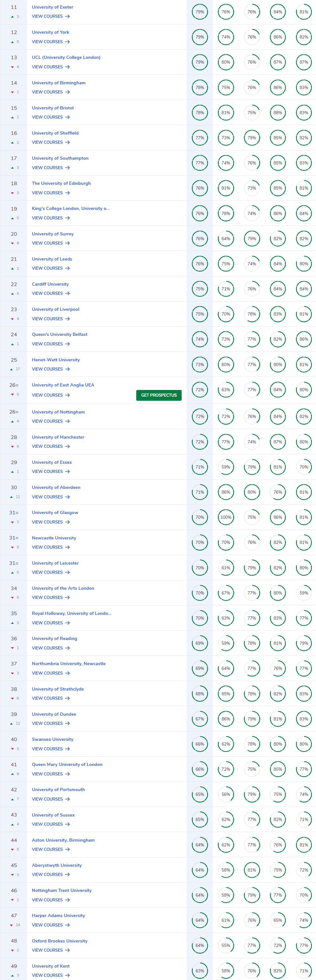Screen dimensions: 316x980
Task: Click arrow icon beside Manchester VIEW COURSES
Action: coord(67,446)
